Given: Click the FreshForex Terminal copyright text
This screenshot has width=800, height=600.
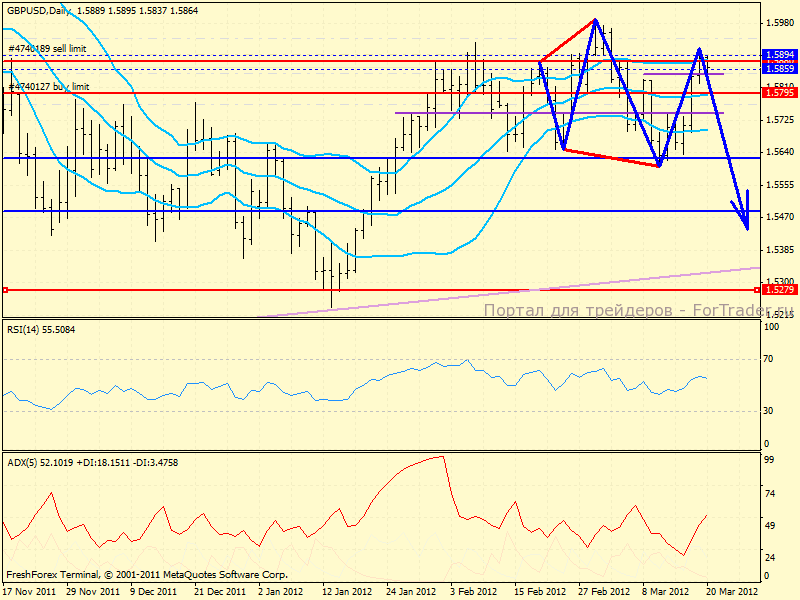Looking at the screenshot, I should [147, 575].
